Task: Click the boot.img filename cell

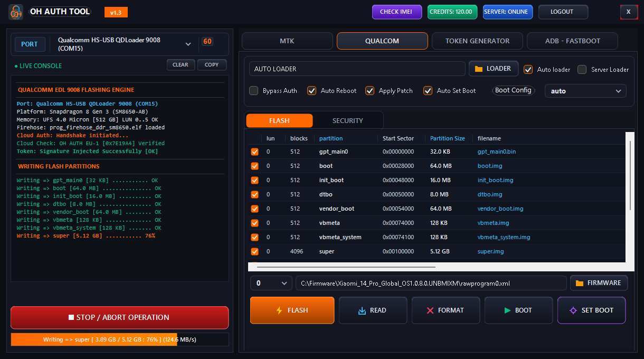Action: click(x=490, y=166)
